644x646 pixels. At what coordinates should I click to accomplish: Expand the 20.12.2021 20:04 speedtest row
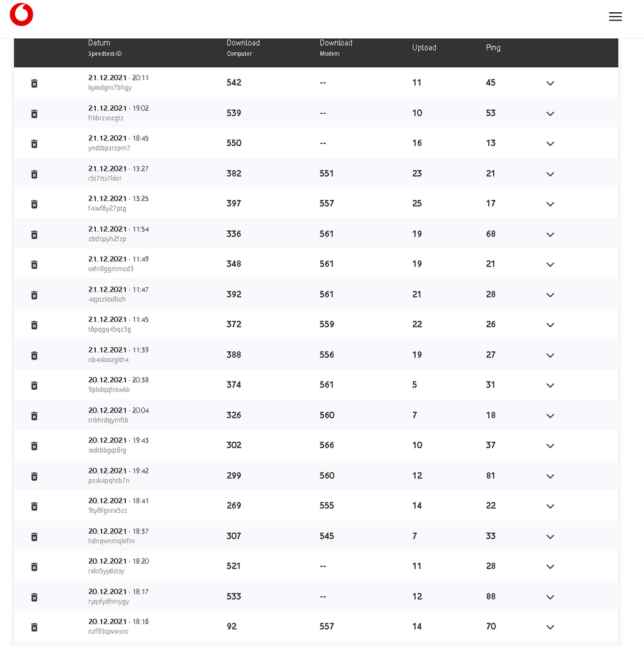pyautogui.click(x=550, y=416)
